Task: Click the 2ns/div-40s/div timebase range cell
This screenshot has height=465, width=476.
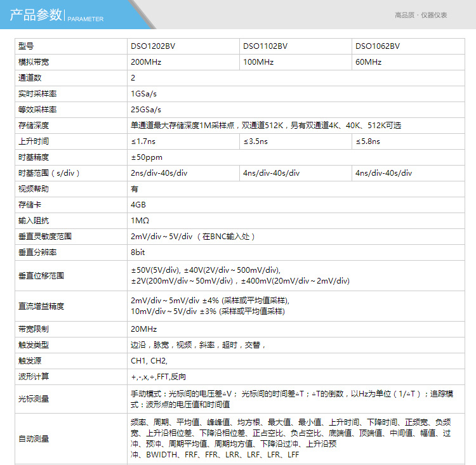Action: click(159, 173)
